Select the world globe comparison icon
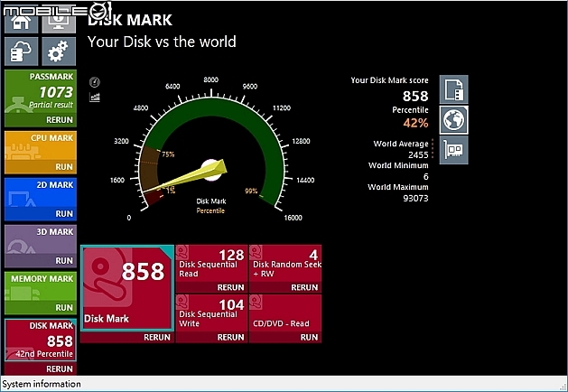568x392 pixels. coord(454,120)
